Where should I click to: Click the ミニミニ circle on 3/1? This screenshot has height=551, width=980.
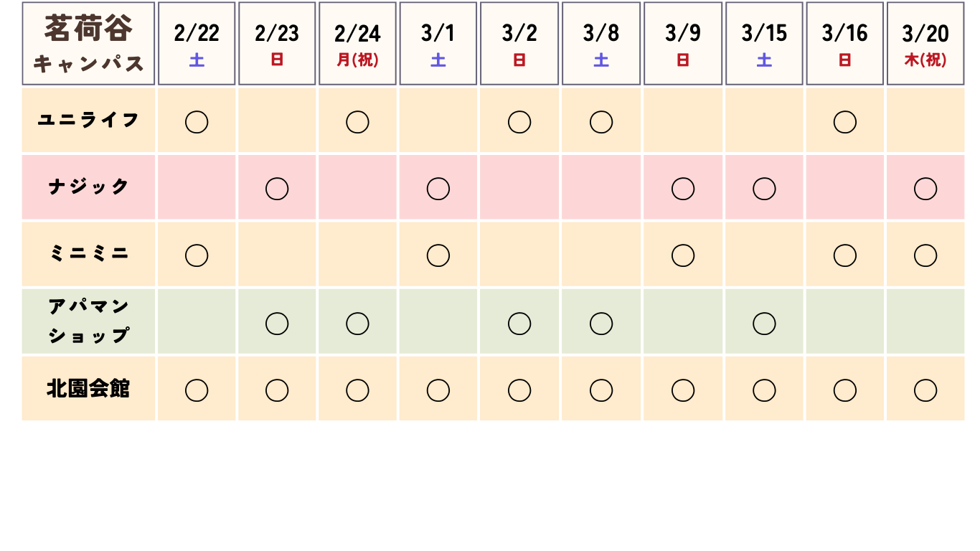438,255
